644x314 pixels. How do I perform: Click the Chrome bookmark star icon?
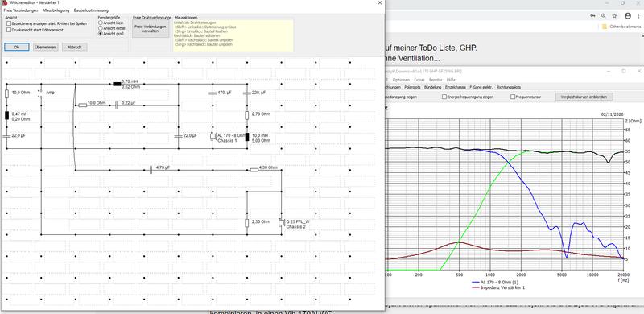614,15
